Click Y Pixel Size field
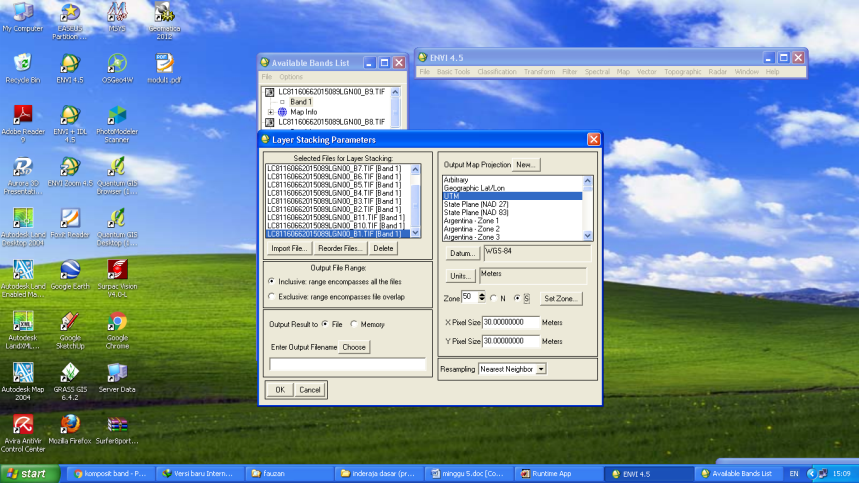Viewport: 859px width, 483px height. click(x=511, y=341)
